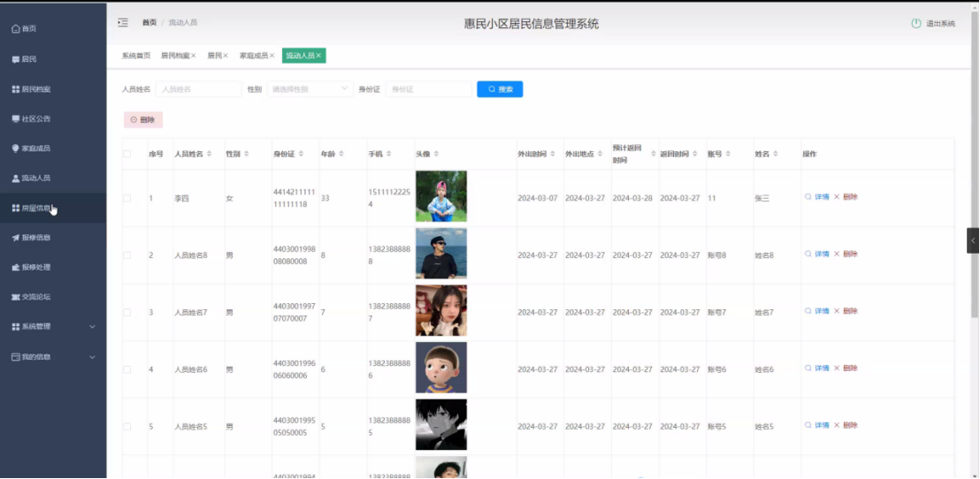The image size is (980, 479).
Task: Sort by 返回时间 column
Action: (695, 154)
